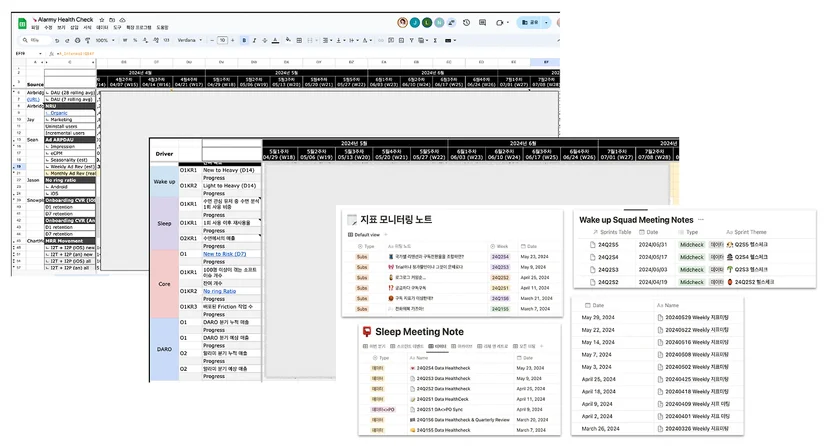This screenshot has height=446, width=828.
Task: Select the borders tool icon
Action: pos(299,40)
